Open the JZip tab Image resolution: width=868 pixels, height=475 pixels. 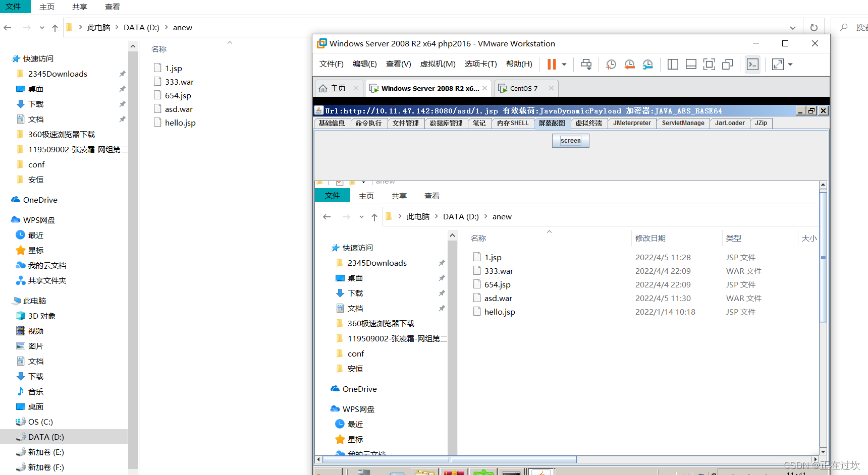761,123
